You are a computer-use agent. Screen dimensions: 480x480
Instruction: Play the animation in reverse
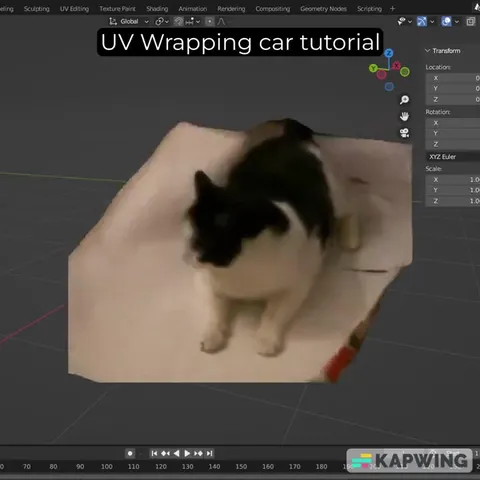(177, 453)
